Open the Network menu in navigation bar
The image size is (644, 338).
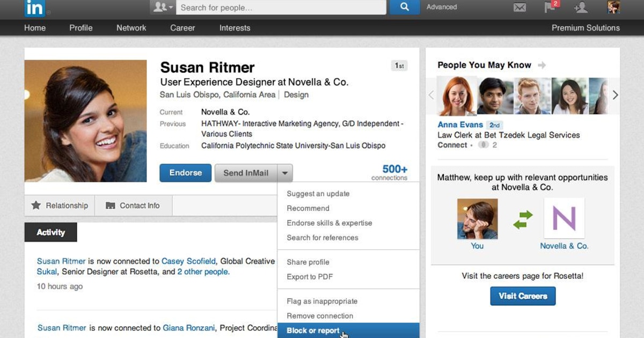point(131,28)
